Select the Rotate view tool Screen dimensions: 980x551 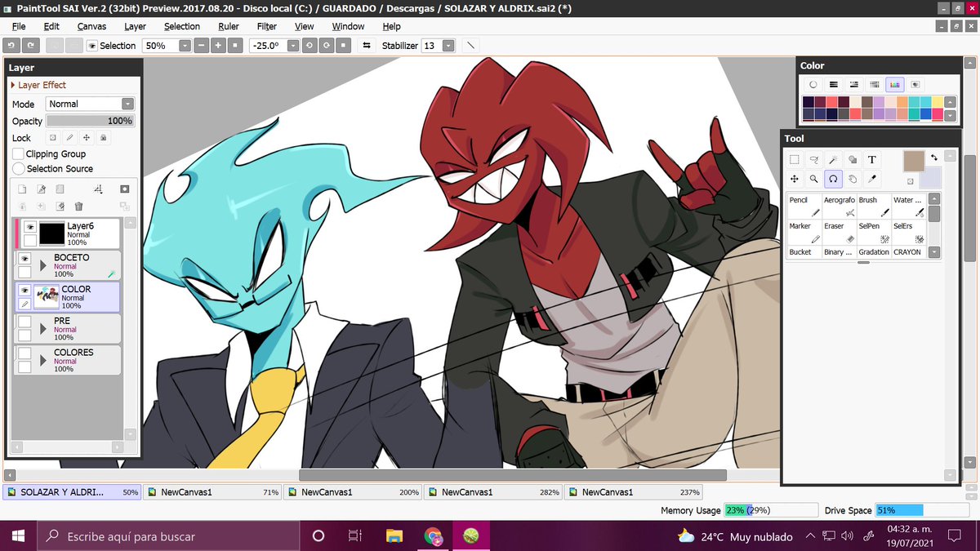click(x=833, y=179)
